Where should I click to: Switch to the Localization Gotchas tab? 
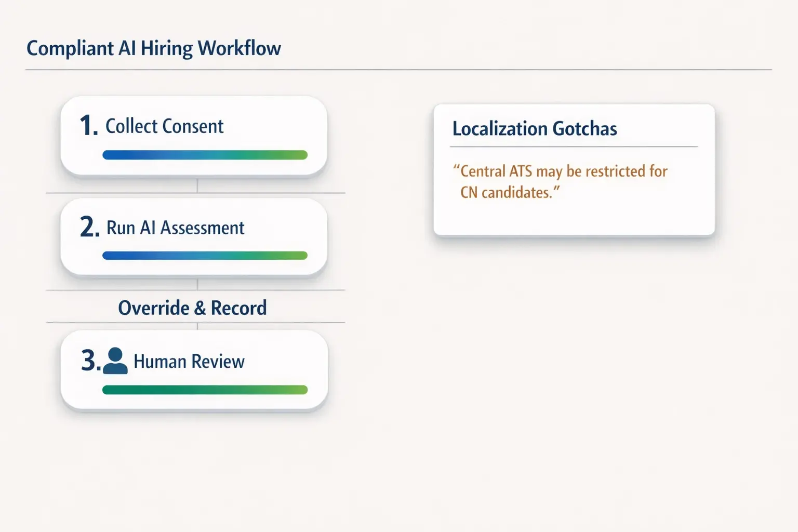[x=535, y=128]
